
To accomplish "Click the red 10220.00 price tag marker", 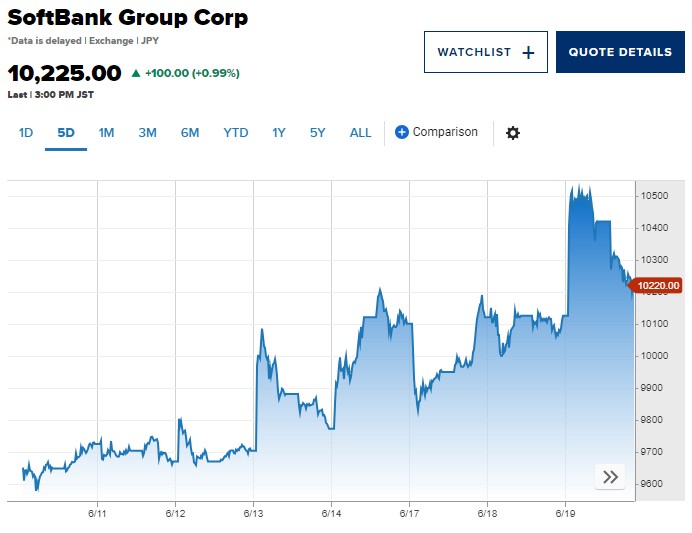I will pos(655,285).
